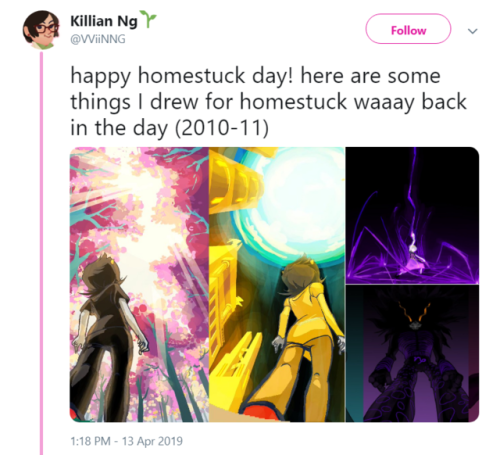Click the green seedling emoji beside name

(148, 18)
